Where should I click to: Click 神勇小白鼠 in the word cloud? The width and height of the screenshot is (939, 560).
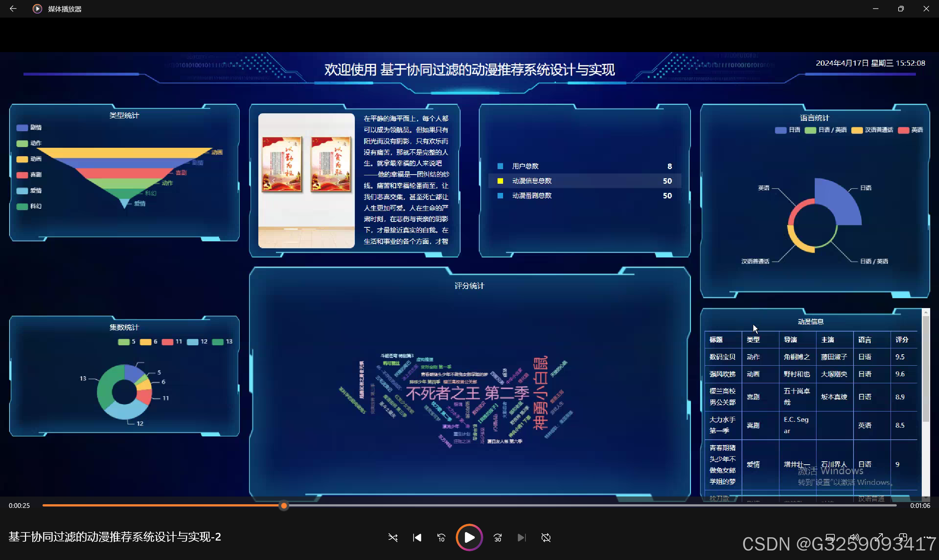[x=540, y=393]
